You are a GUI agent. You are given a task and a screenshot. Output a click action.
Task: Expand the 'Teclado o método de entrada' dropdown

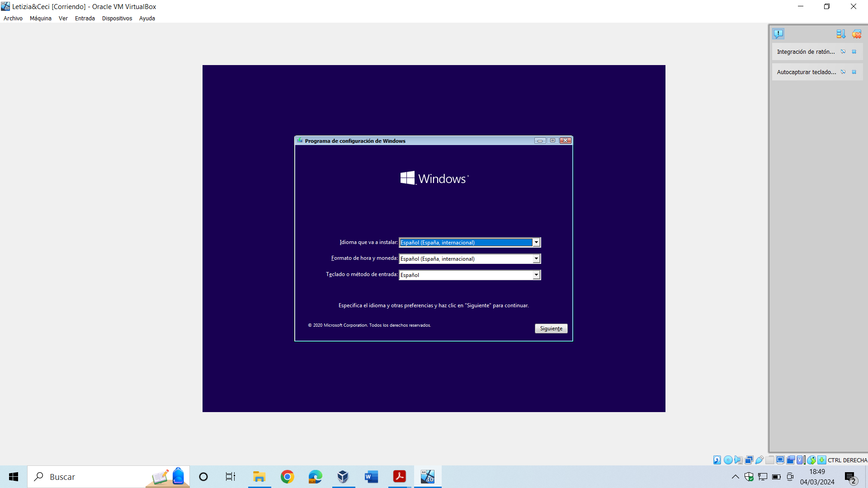click(x=536, y=275)
